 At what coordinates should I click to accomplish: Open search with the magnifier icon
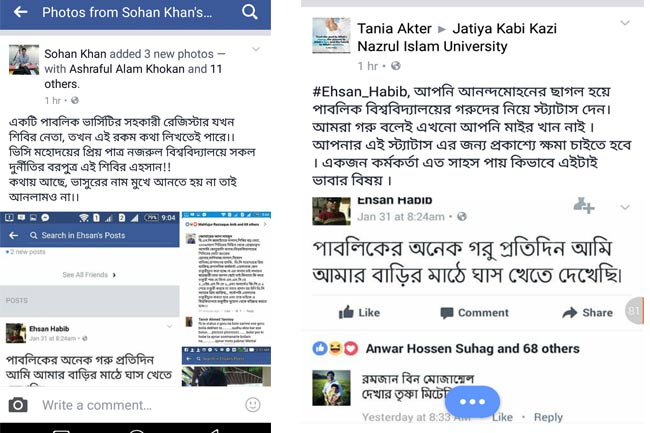coord(250,12)
